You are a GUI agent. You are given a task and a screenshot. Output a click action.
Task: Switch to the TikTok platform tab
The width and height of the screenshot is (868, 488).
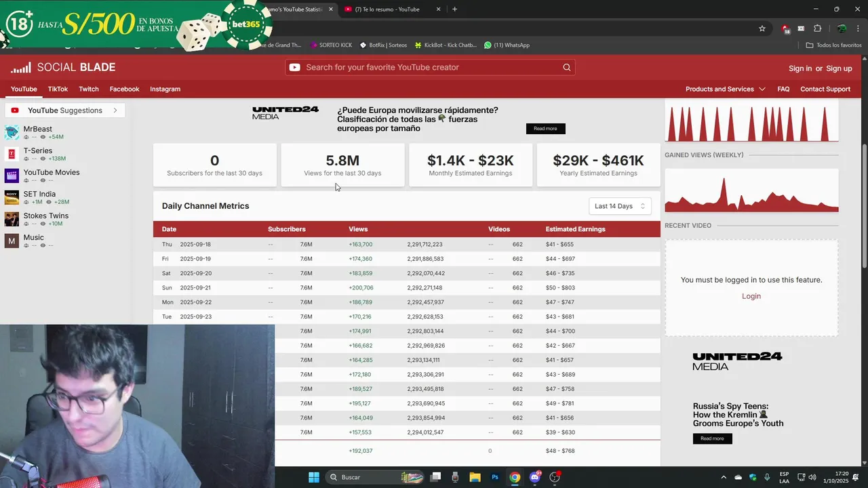(58, 89)
